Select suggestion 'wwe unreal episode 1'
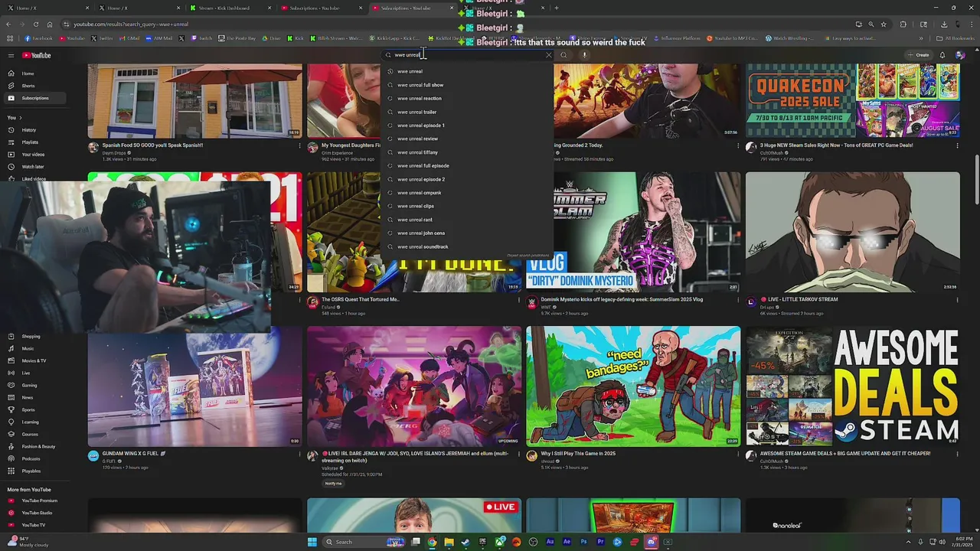 (x=467, y=126)
